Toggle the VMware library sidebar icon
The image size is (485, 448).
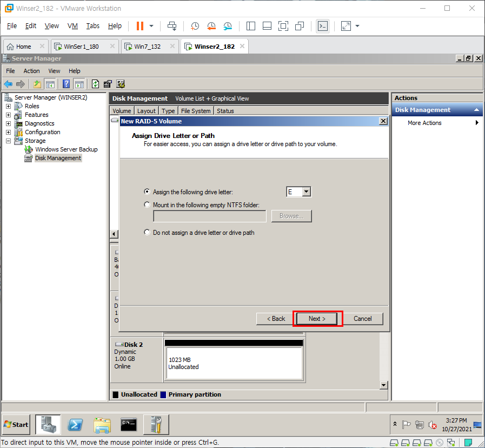click(x=250, y=26)
